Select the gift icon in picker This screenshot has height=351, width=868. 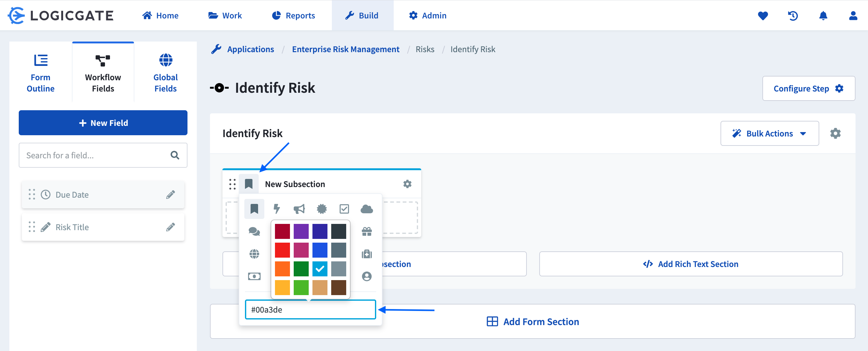point(367,231)
